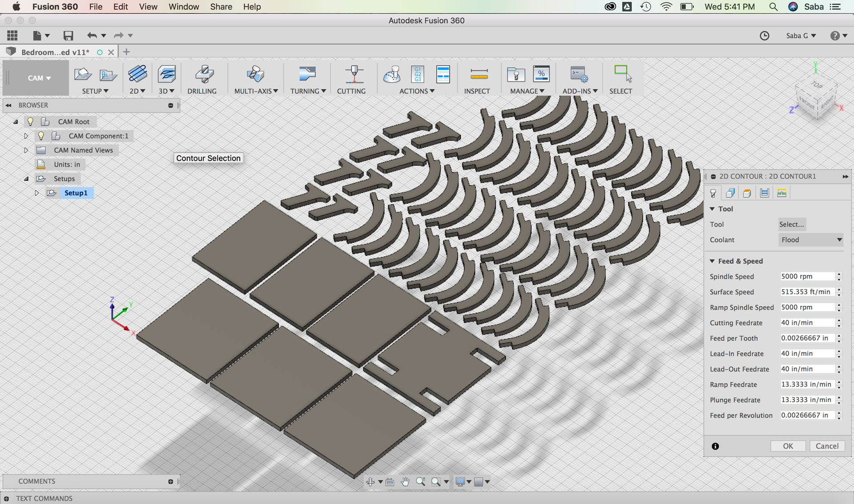Open the Tool Library icon under Manage
The width and height of the screenshot is (854, 504).
[516, 74]
